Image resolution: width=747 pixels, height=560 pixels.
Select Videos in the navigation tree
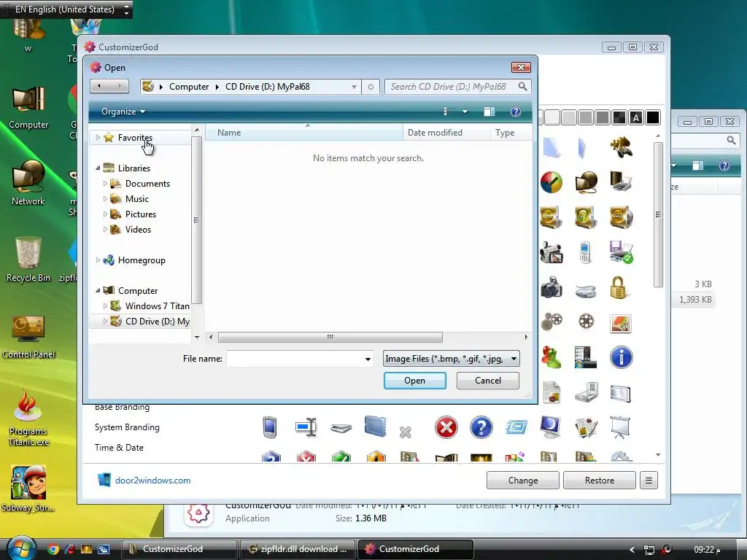pos(138,229)
